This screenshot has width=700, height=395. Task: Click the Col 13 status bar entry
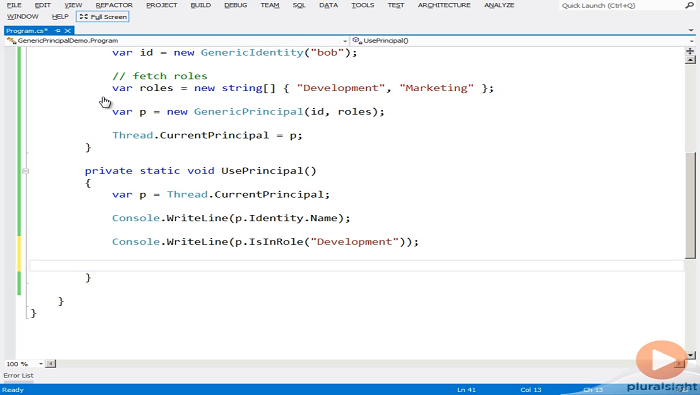tap(530, 390)
